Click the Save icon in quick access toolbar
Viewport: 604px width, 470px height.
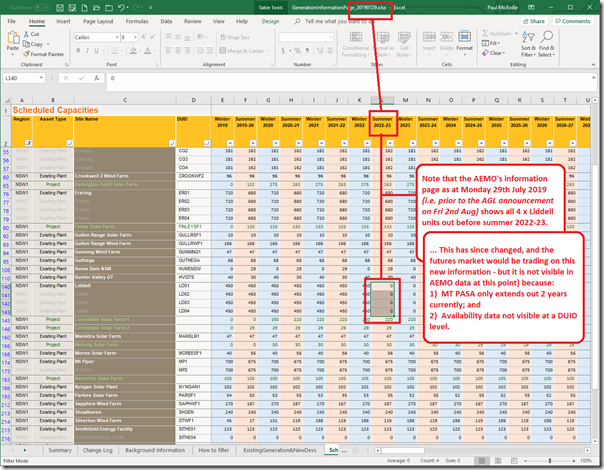click(60, 7)
